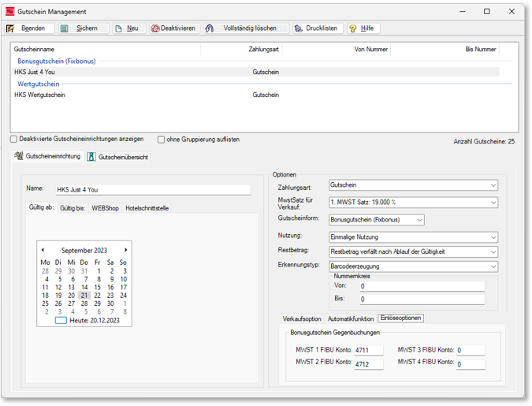Select September 15 in the calendar
Viewport: 532px width, 406px height.
pyautogui.click(x=97, y=288)
